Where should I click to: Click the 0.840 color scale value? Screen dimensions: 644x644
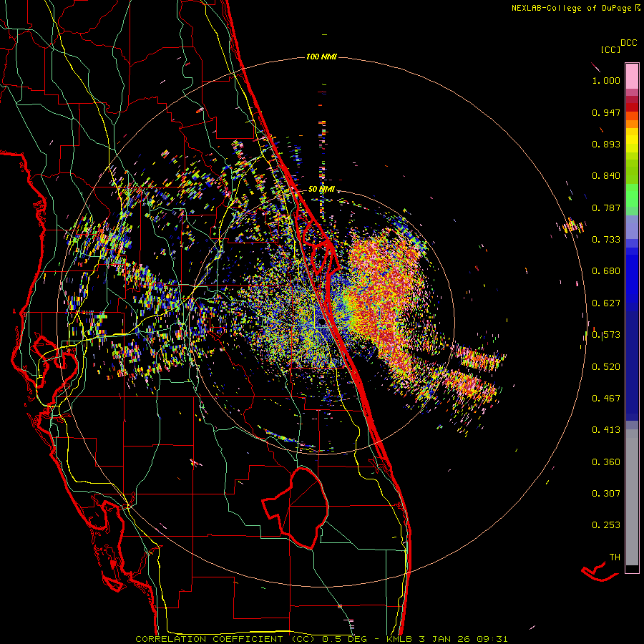(x=606, y=176)
